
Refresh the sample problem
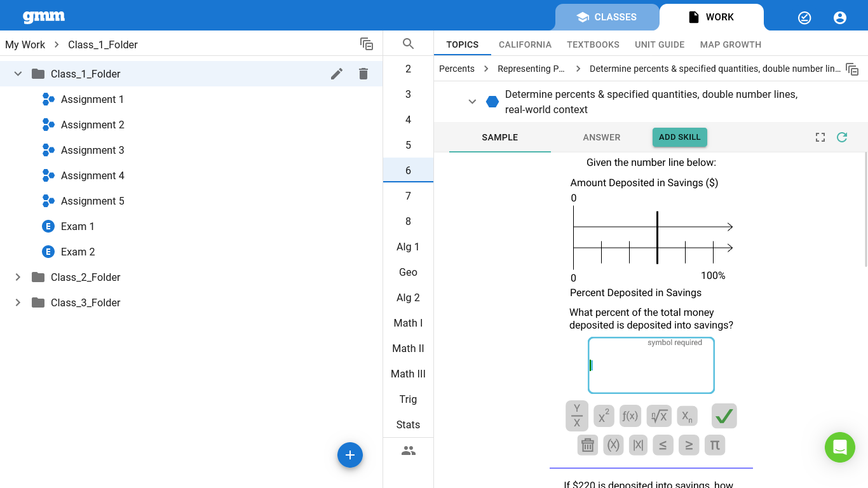842,137
